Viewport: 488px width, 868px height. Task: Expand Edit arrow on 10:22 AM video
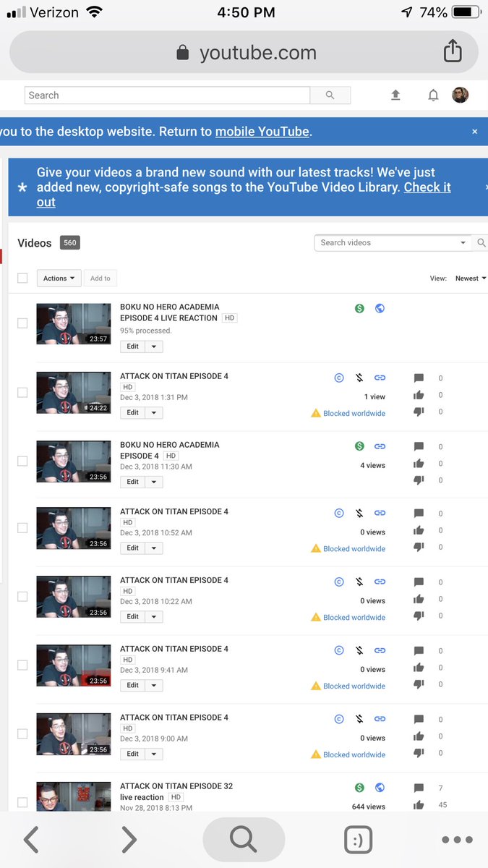coord(154,616)
